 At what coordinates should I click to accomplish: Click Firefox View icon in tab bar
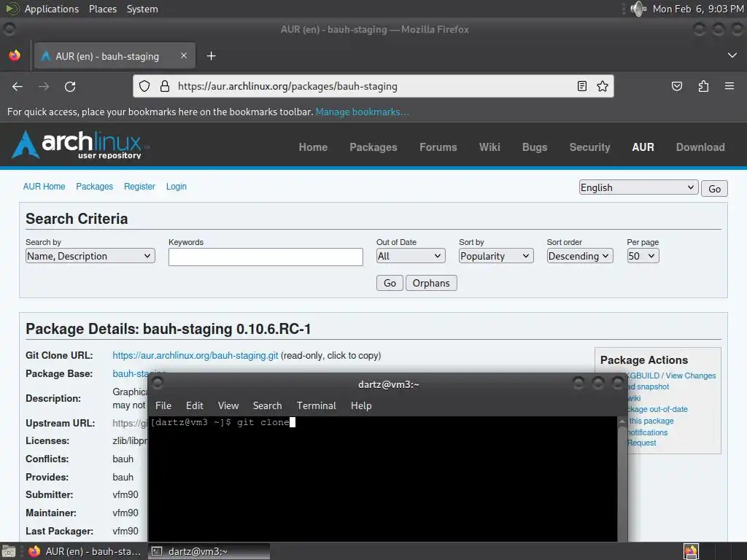pyautogui.click(x=15, y=55)
